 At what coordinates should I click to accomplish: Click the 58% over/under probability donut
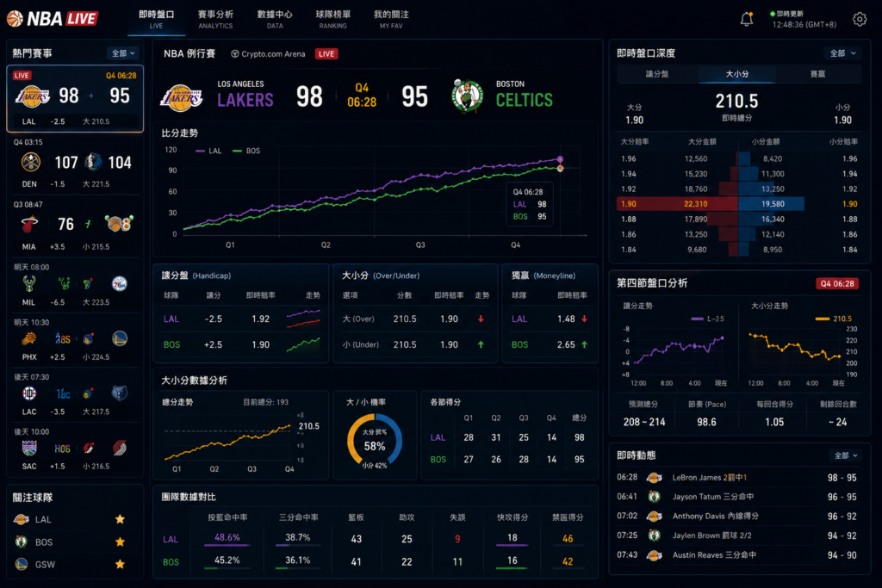pos(375,442)
